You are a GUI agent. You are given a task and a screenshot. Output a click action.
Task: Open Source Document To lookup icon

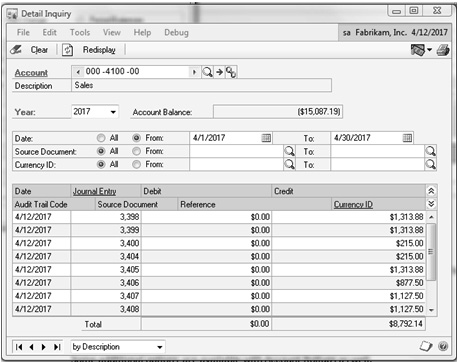[x=431, y=151]
